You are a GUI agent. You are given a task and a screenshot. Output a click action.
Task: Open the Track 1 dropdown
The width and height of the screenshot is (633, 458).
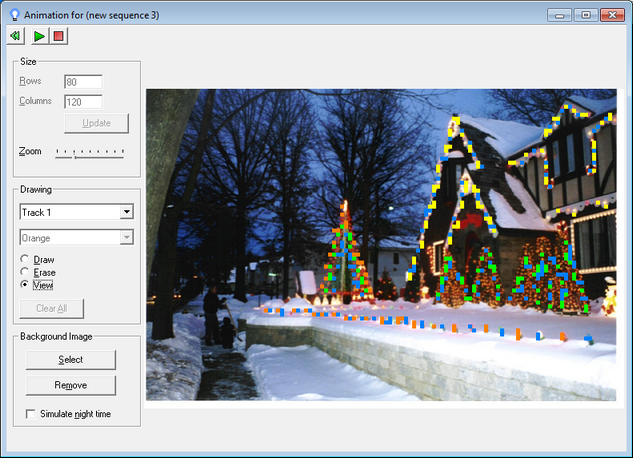click(126, 212)
